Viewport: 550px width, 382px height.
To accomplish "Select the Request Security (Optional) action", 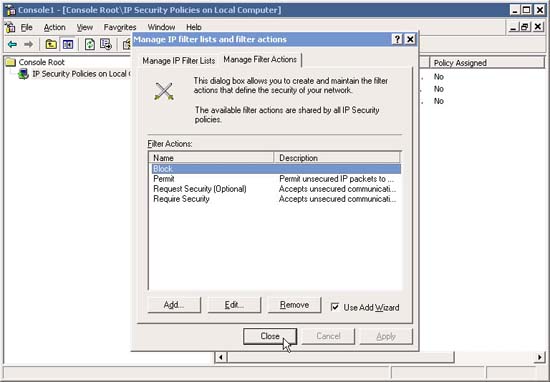I will click(200, 189).
